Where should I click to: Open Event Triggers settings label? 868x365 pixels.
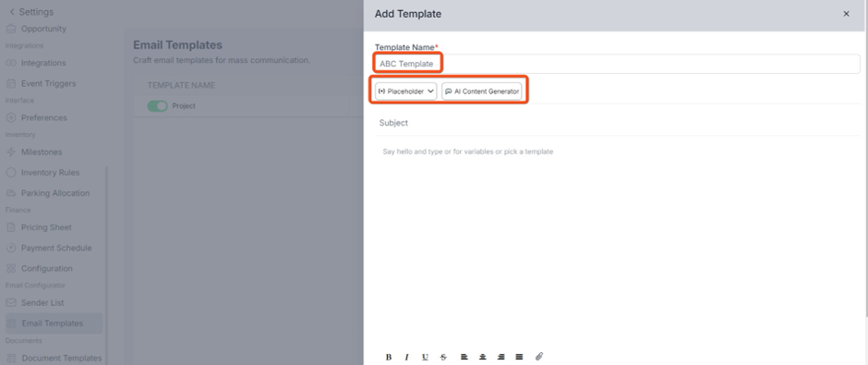pyautogui.click(x=49, y=84)
